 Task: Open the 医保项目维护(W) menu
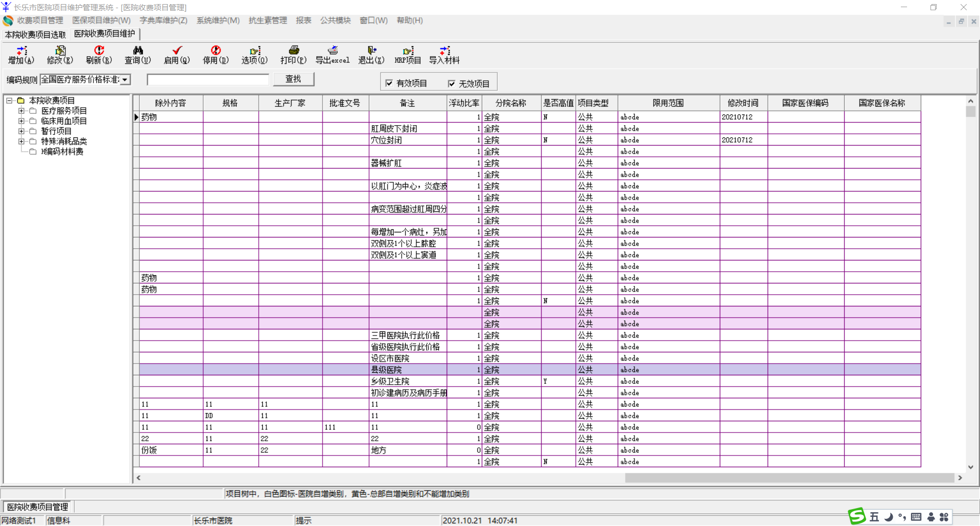point(102,20)
